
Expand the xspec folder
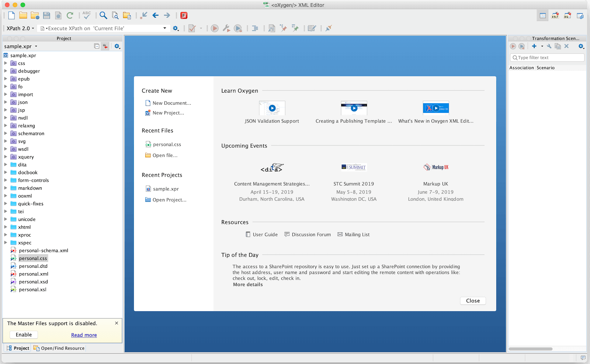click(6, 243)
